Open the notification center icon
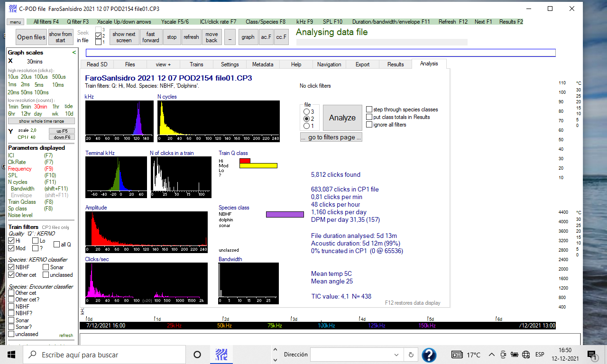 pyautogui.click(x=591, y=355)
